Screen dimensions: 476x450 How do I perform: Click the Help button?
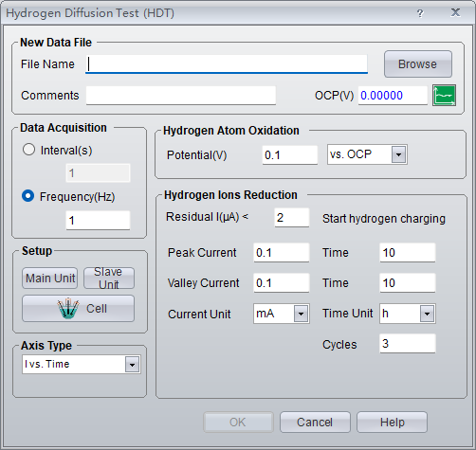pyautogui.click(x=392, y=423)
